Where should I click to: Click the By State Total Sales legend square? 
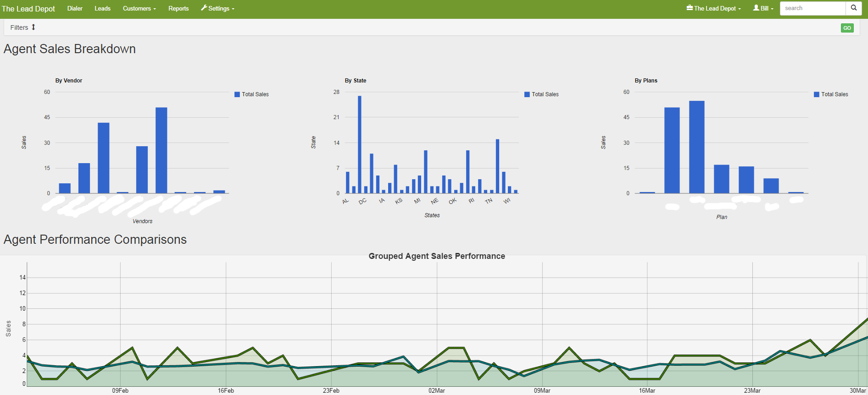(527, 94)
